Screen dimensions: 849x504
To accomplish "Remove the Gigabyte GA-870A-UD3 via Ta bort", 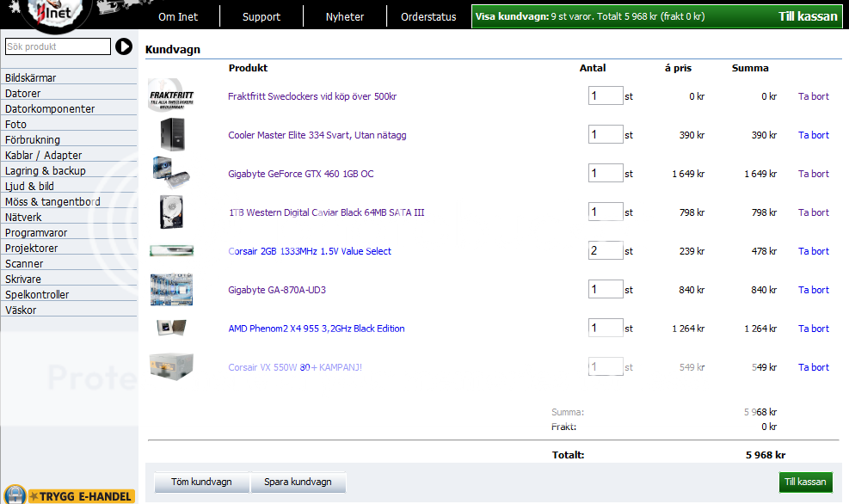I will click(x=813, y=290).
